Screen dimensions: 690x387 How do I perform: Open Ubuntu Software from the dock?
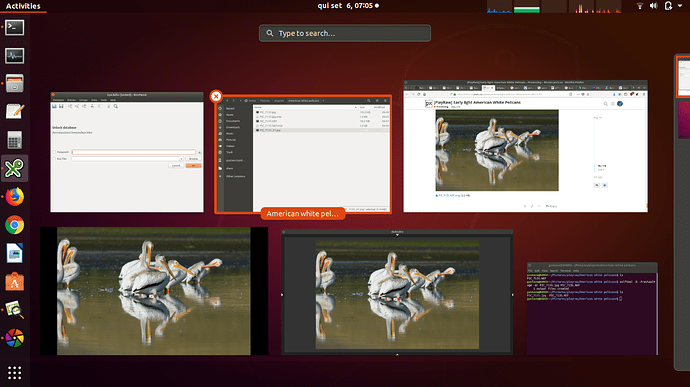pos(15,281)
